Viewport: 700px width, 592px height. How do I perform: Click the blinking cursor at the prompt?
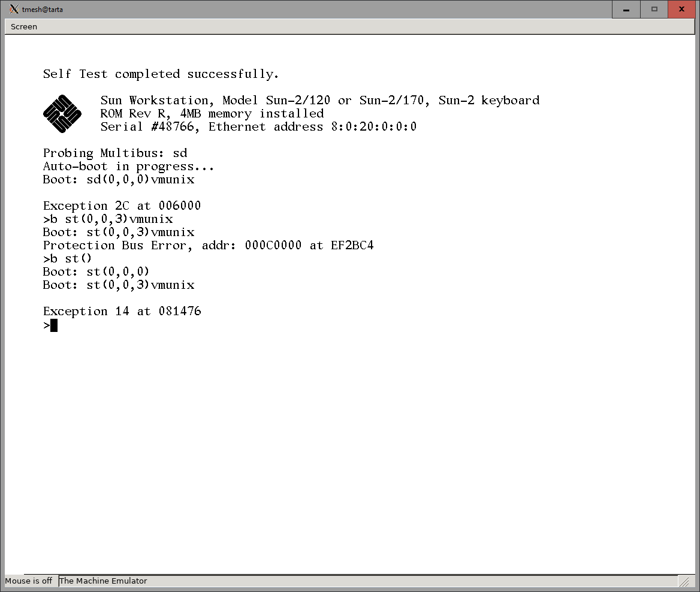(x=54, y=325)
